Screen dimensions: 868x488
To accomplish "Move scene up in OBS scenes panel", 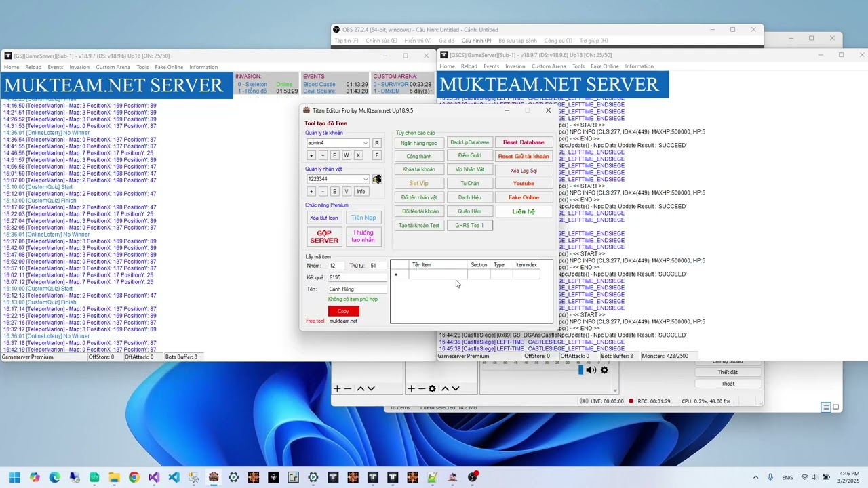I will 361,388.
